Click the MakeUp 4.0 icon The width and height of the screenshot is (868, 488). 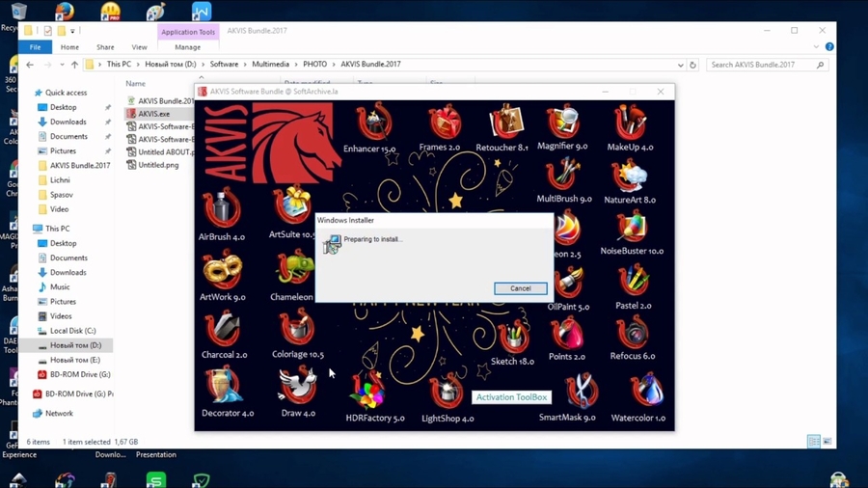coord(629,124)
